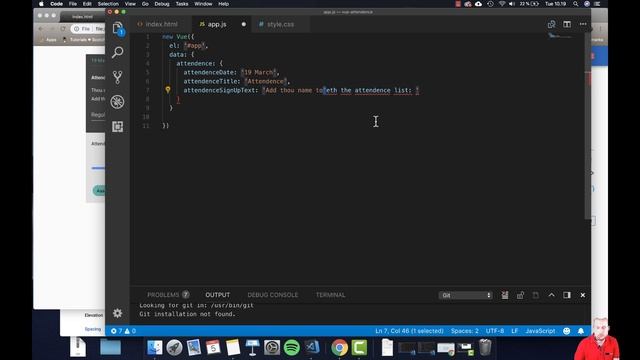Screen dimensions: 640x360
Task: Open the Go menu
Action: click(145, 4)
